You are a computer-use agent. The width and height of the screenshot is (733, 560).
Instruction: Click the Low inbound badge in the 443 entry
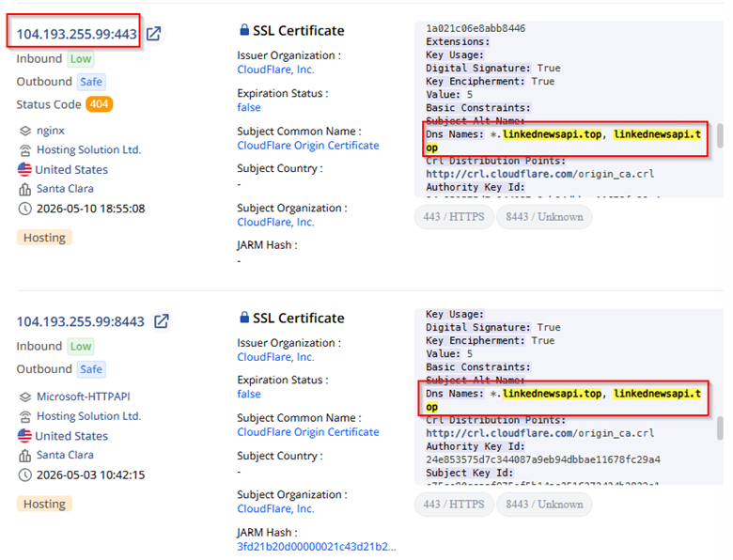(81, 59)
